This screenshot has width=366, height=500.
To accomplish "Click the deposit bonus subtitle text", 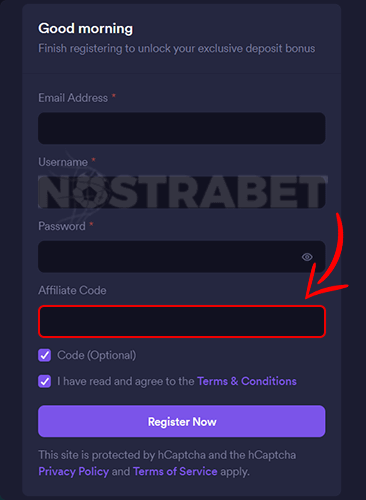I will point(177,48).
